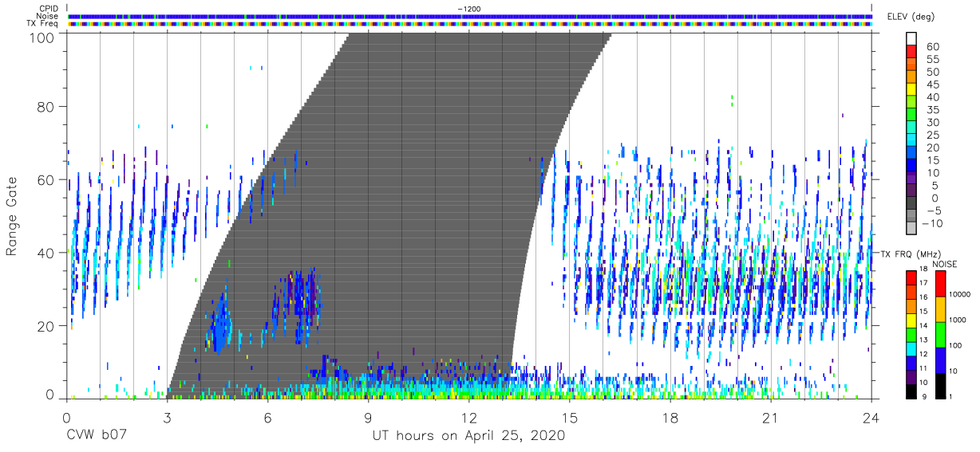Image resolution: width=980 pixels, height=452 pixels.
Task: Click the 60 tick on the Range Gate axis
Action: pyautogui.click(x=45, y=180)
